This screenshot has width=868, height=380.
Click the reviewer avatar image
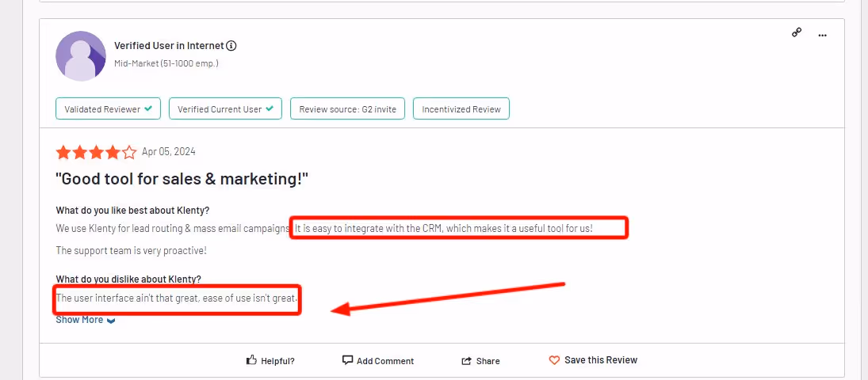(81, 56)
